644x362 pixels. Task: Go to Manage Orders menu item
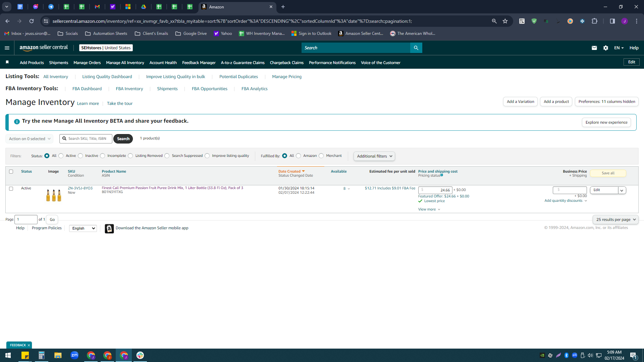click(87, 63)
